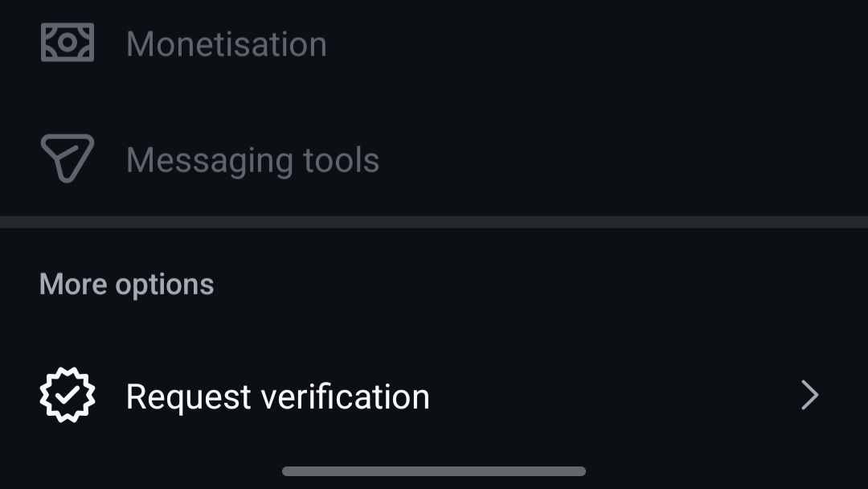Select the banknote Monetisation icon

click(67, 43)
